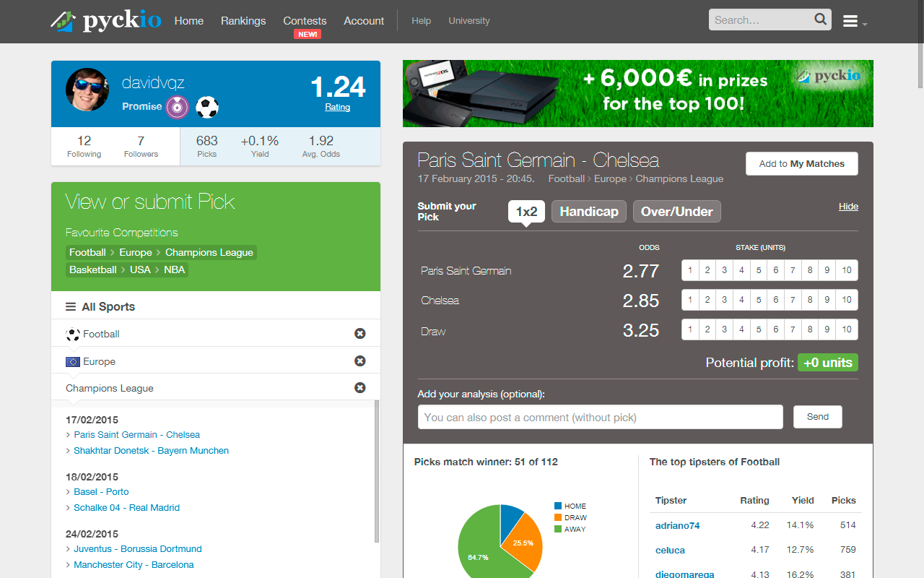Stake 3 units on Chelsea
Viewport: 924px width, 578px height.
[x=725, y=300]
